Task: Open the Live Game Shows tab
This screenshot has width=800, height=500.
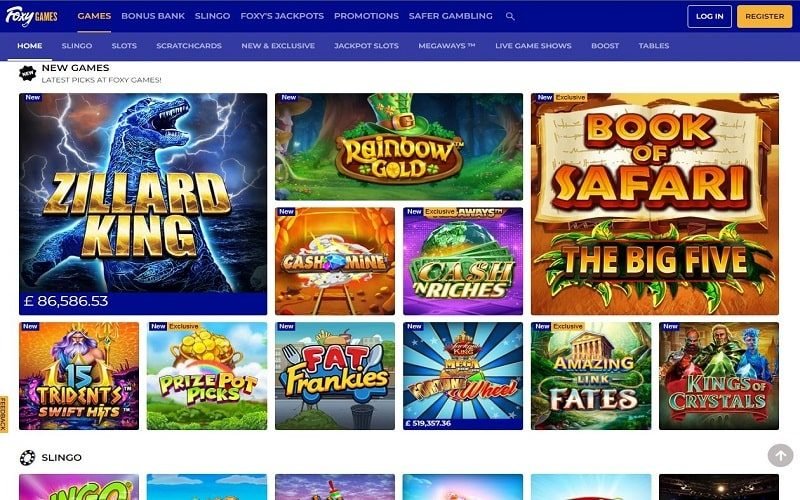Action: 533,45
